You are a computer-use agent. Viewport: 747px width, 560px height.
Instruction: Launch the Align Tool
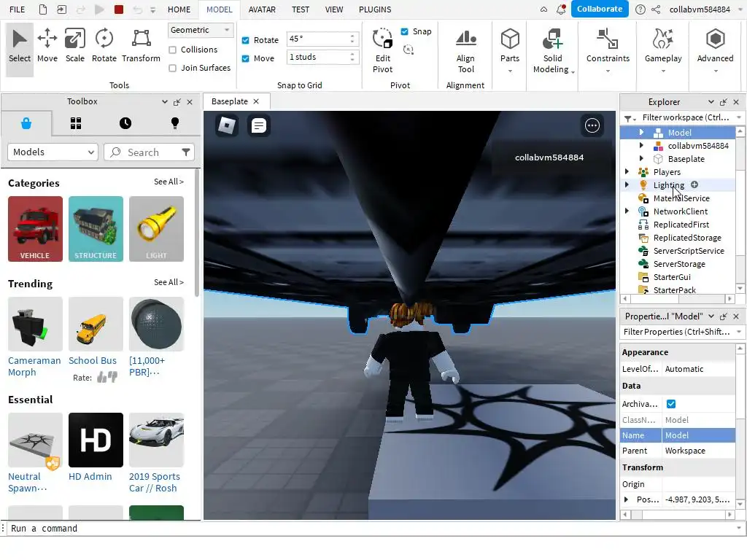pyautogui.click(x=465, y=50)
